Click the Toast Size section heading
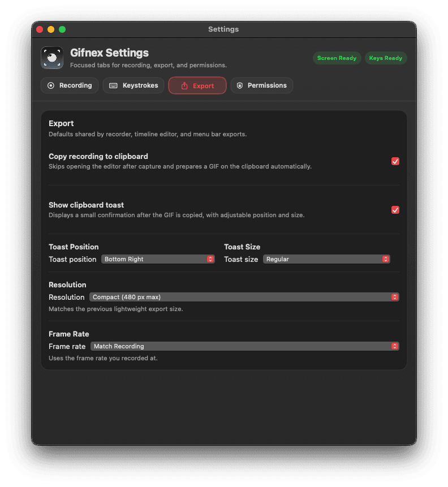The image size is (448, 487). pyautogui.click(x=242, y=247)
